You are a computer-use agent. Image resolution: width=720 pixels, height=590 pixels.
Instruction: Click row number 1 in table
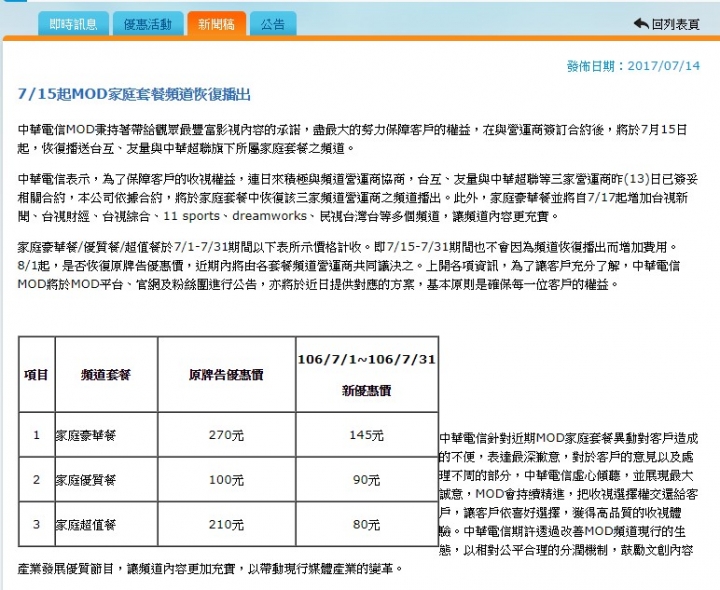click(x=36, y=435)
